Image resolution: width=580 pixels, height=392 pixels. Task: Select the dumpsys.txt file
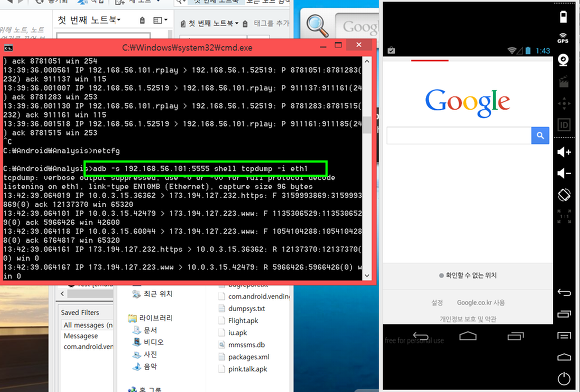click(x=242, y=308)
